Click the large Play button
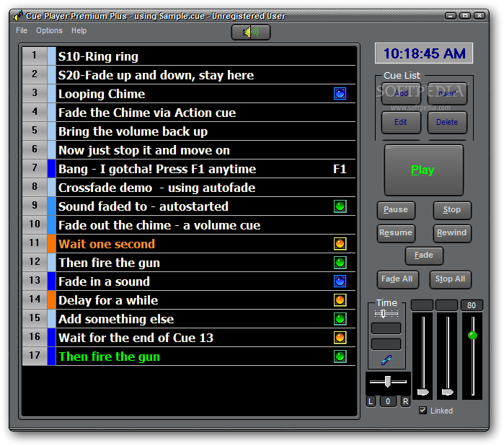Viewport: 504px width, 446px height. [424, 170]
